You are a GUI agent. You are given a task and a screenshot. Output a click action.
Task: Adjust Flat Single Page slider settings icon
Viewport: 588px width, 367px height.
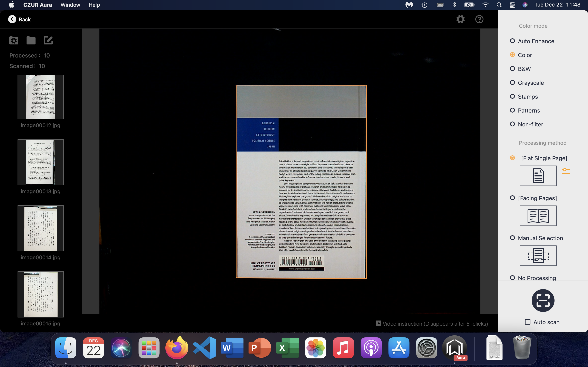coord(566,171)
